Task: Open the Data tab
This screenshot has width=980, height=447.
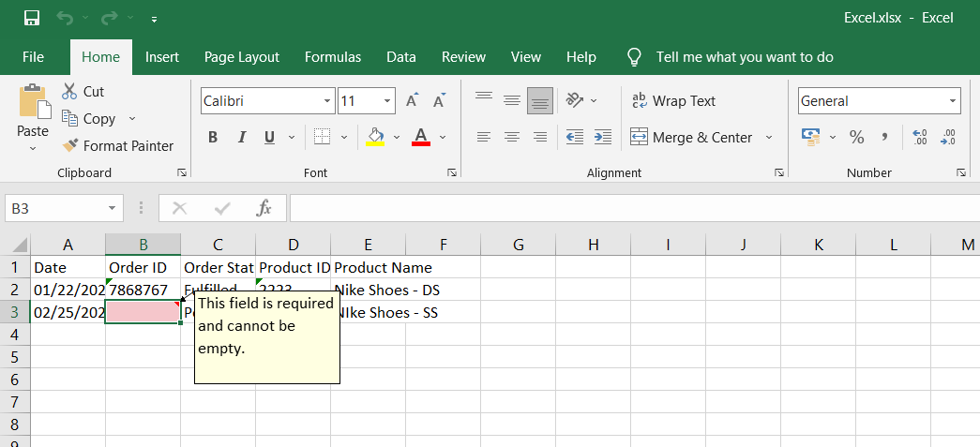Action: tap(401, 57)
